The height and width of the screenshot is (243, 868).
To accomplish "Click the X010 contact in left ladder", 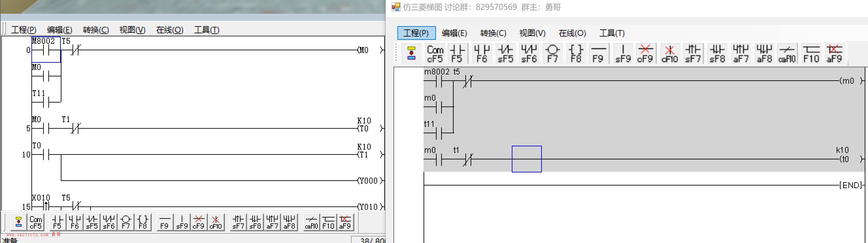I will click(46, 206).
